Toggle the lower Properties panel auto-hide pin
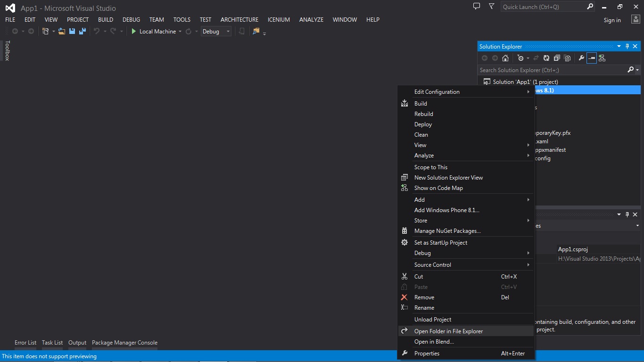The height and width of the screenshot is (362, 644). [x=627, y=214]
